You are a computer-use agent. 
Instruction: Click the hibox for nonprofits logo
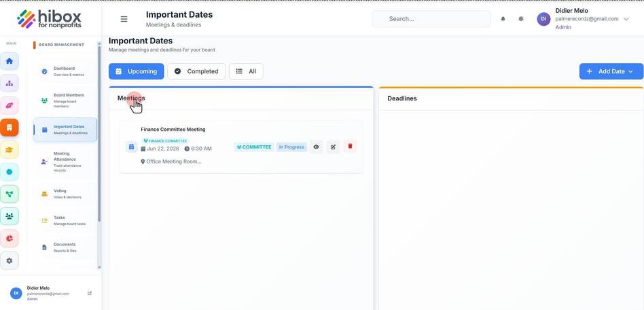(x=50, y=19)
